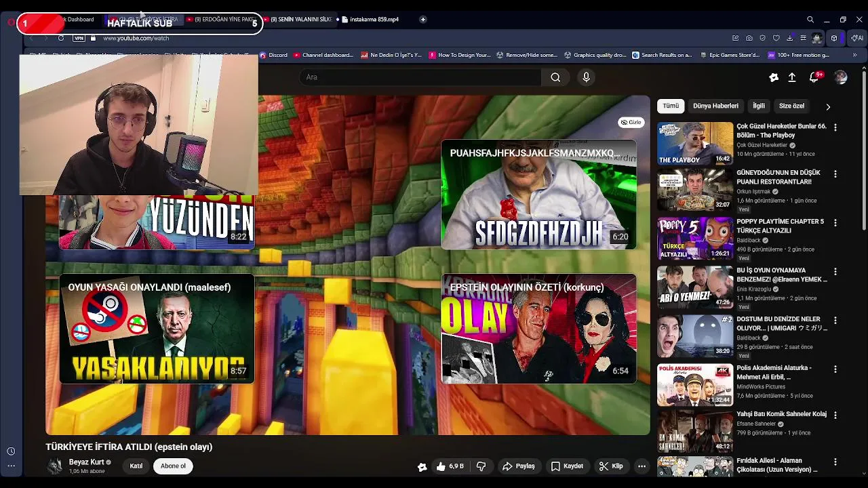Open the Graphics quality dro... bookmark
868x488 pixels.
[595, 55]
